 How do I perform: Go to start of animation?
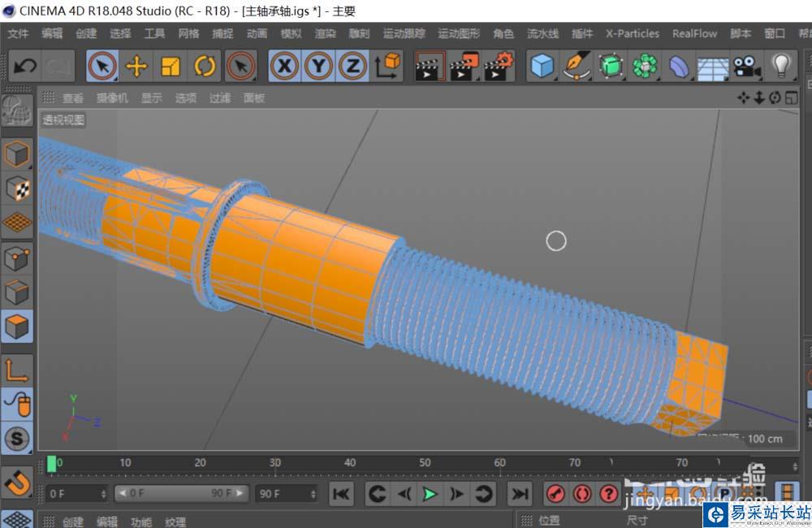coord(342,494)
